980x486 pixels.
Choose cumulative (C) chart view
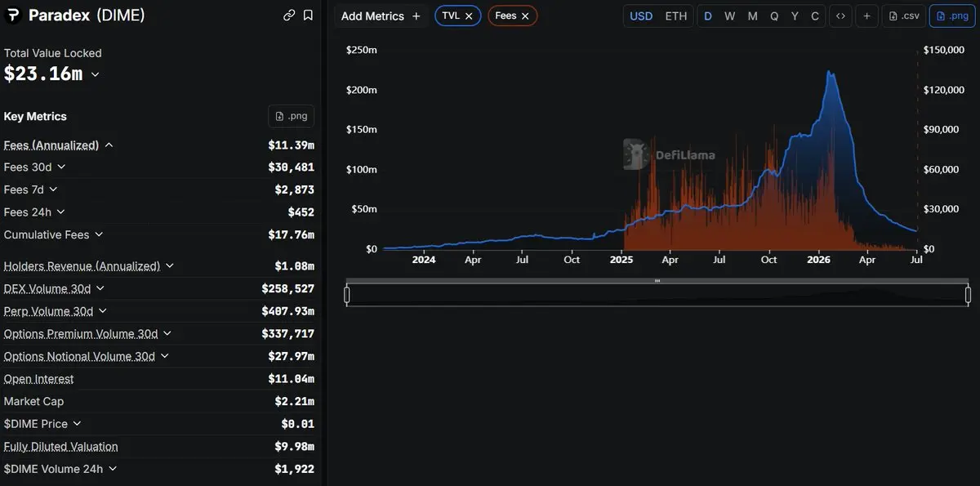(x=815, y=16)
